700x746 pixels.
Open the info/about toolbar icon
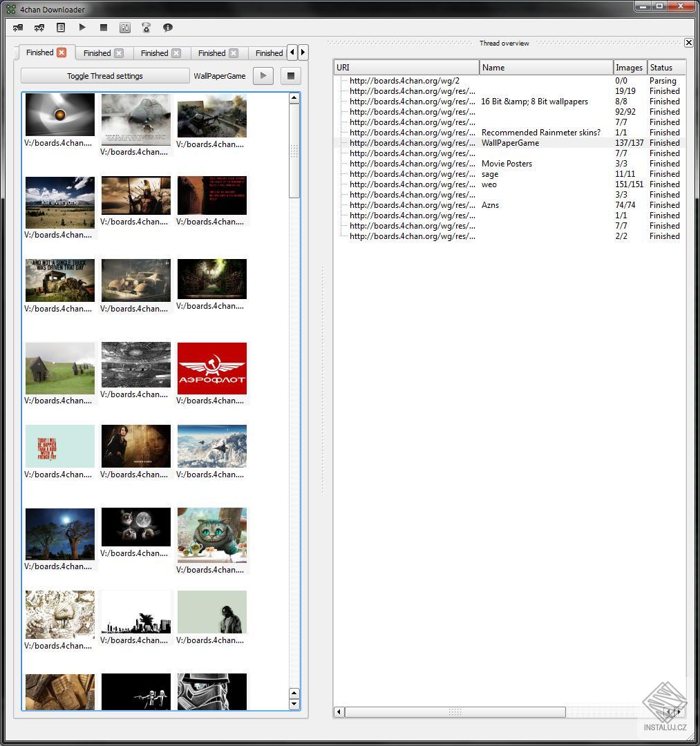(167, 28)
